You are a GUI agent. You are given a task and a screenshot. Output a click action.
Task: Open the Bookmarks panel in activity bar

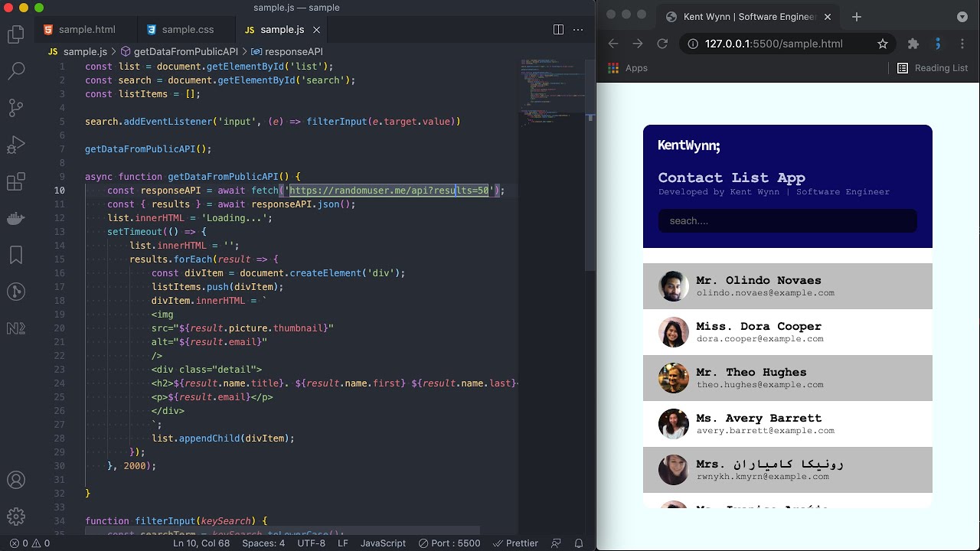(16, 255)
